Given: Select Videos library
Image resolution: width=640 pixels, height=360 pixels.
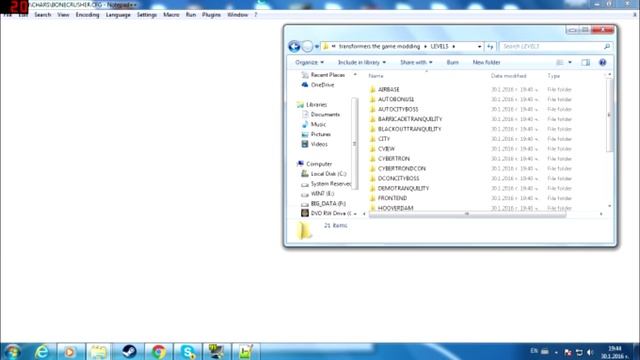Looking at the screenshot, I should point(314,144).
